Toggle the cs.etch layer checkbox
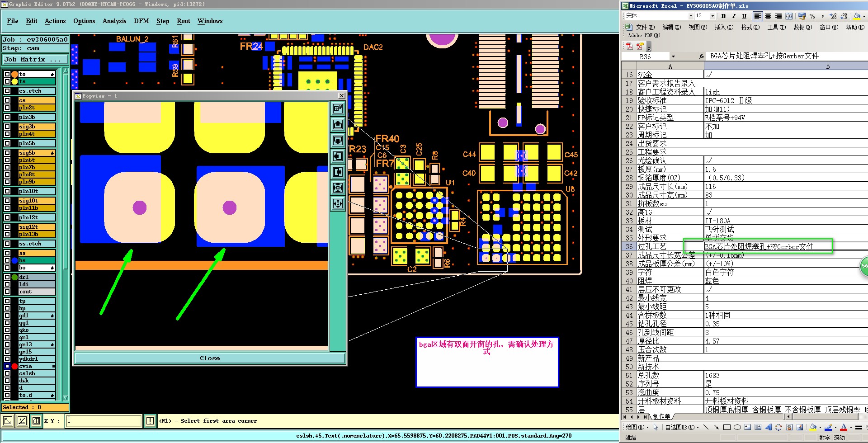 point(7,91)
